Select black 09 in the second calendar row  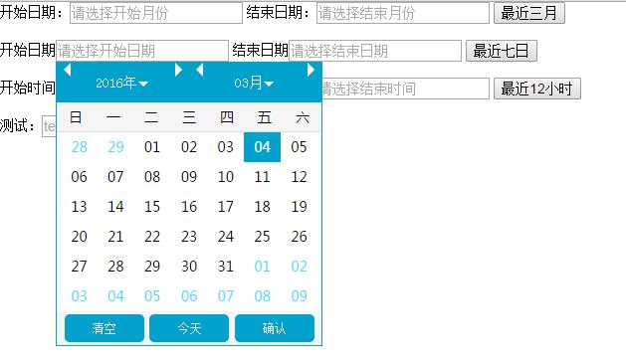[x=189, y=177]
